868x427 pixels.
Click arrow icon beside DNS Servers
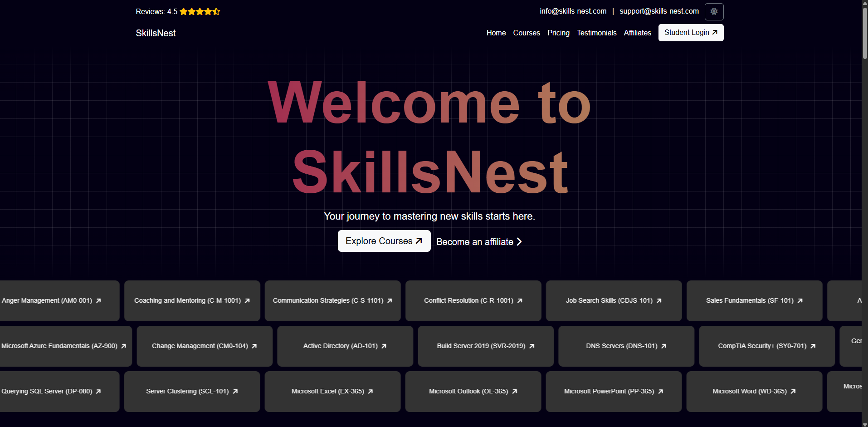[664, 346]
